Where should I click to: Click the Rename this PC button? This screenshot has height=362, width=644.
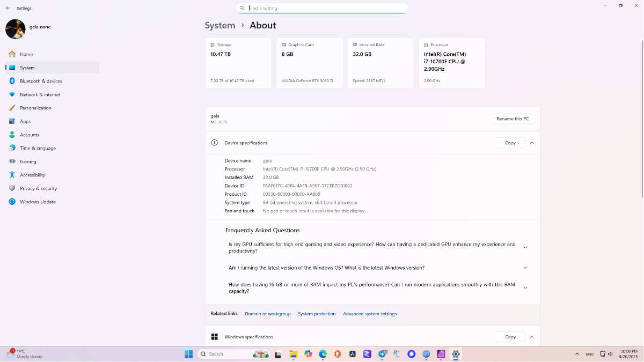(x=513, y=119)
